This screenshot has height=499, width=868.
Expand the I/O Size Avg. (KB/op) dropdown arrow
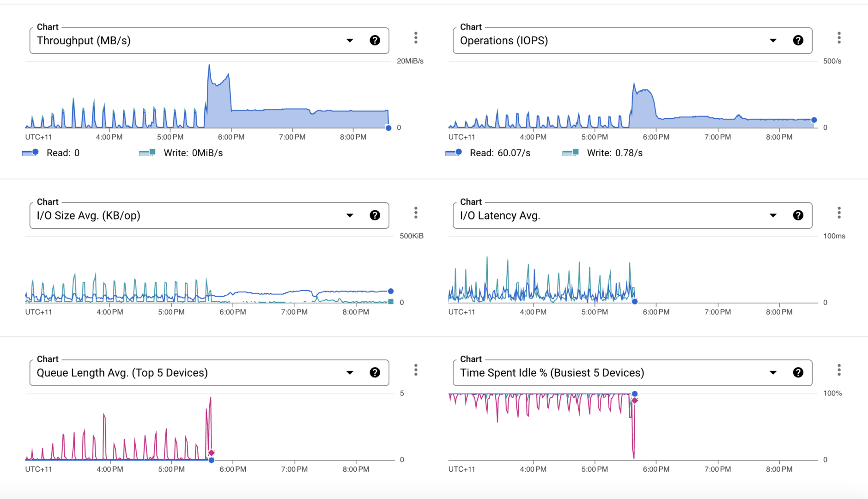coord(350,215)
